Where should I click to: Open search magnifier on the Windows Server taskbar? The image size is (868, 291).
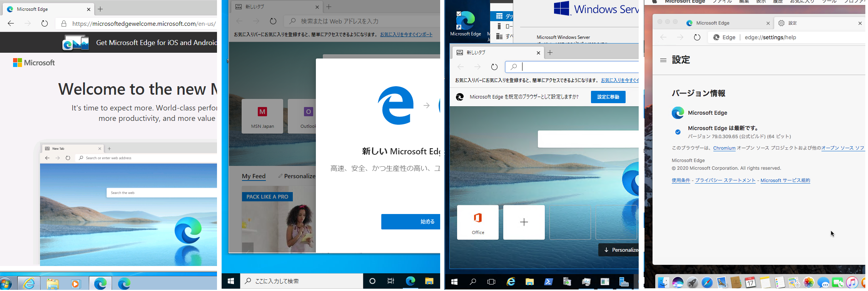(473, 282)
